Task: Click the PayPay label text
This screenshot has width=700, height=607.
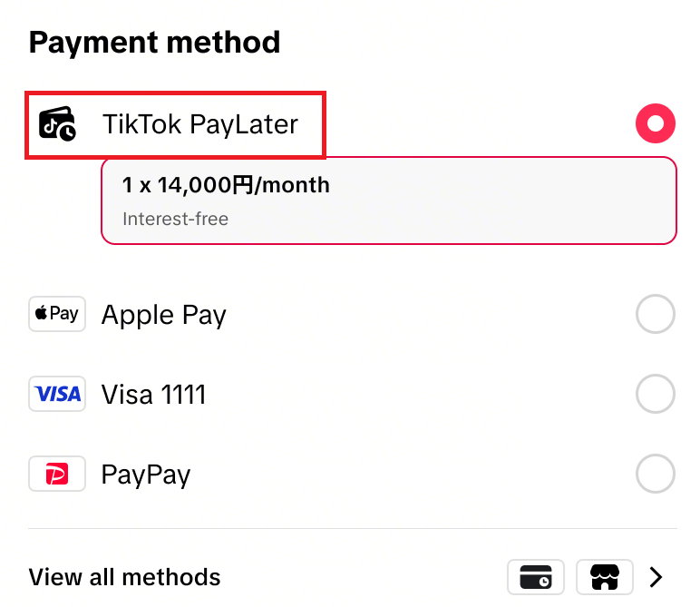Action: click(x=146, y=475)
